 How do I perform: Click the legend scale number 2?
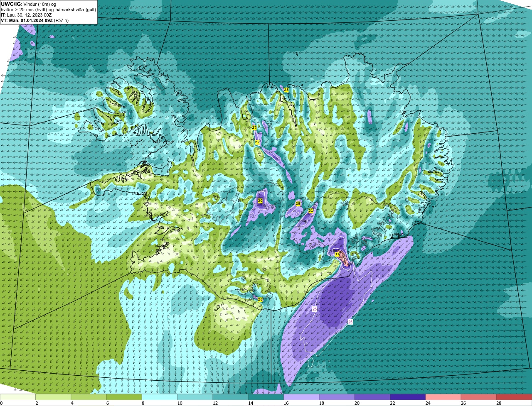click(37, 403)
